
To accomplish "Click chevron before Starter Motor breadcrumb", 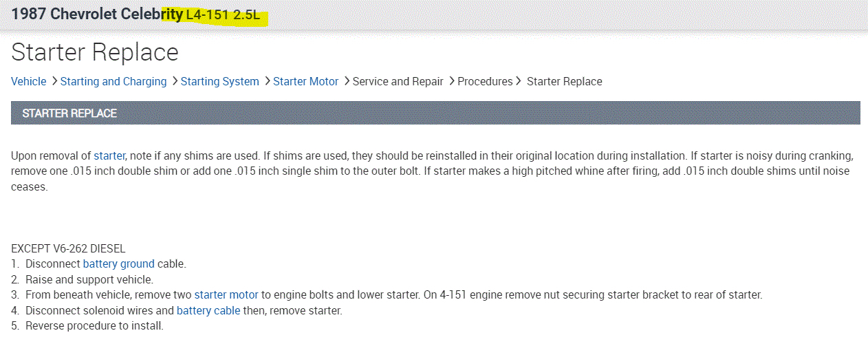I will tap(267, 81).
